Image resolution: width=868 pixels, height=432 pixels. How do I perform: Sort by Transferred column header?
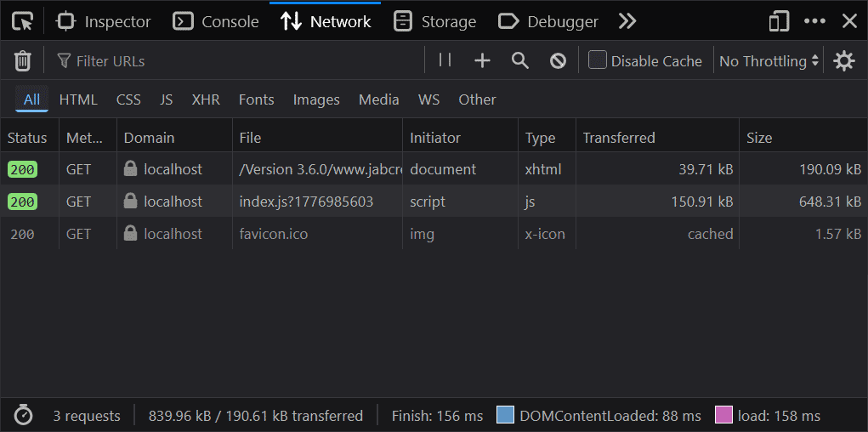[x=657, y=138]
